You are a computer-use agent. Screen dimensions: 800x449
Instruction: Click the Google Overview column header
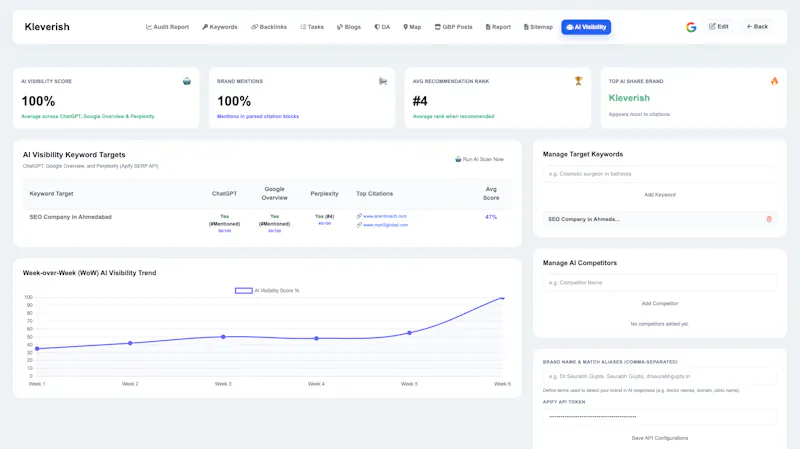(274, 193)
